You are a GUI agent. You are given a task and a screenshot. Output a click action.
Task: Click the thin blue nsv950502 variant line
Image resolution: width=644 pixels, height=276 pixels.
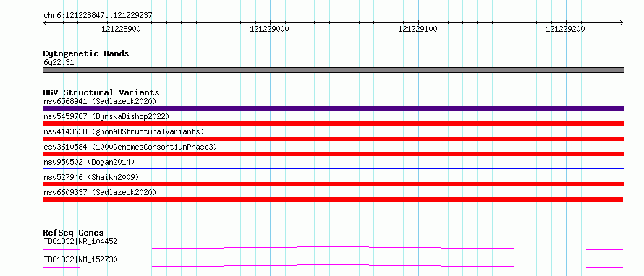pos(333,168)
